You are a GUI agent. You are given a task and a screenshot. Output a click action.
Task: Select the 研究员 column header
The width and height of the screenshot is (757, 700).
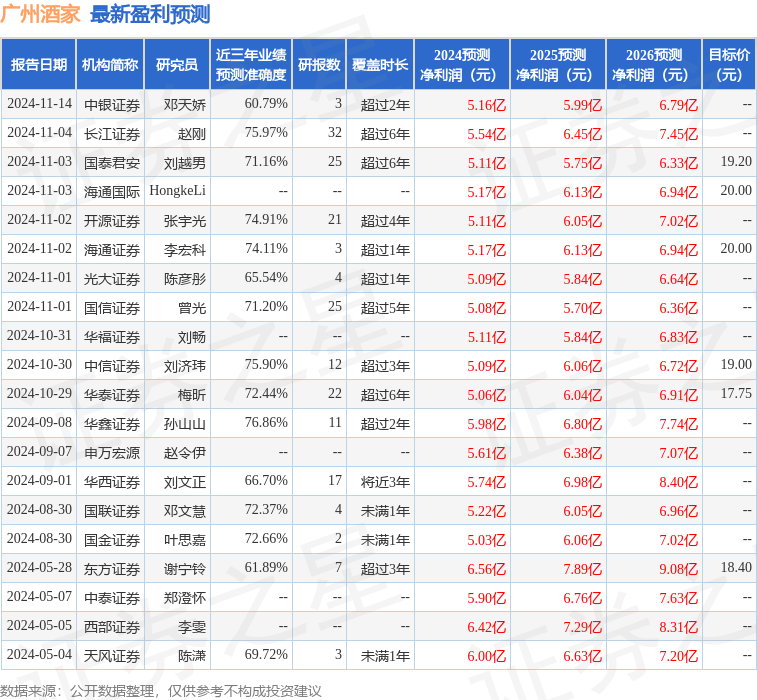coord(177,64)
